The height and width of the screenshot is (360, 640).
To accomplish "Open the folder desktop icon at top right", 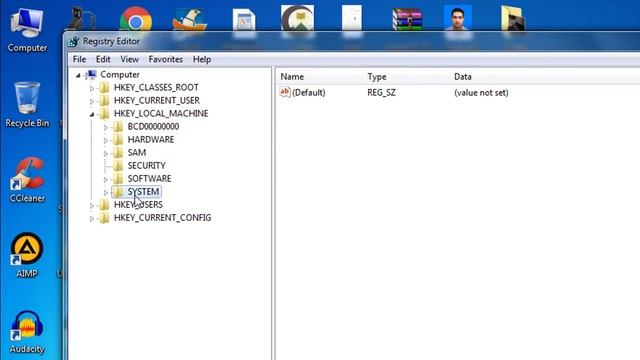I will point(513,19).
